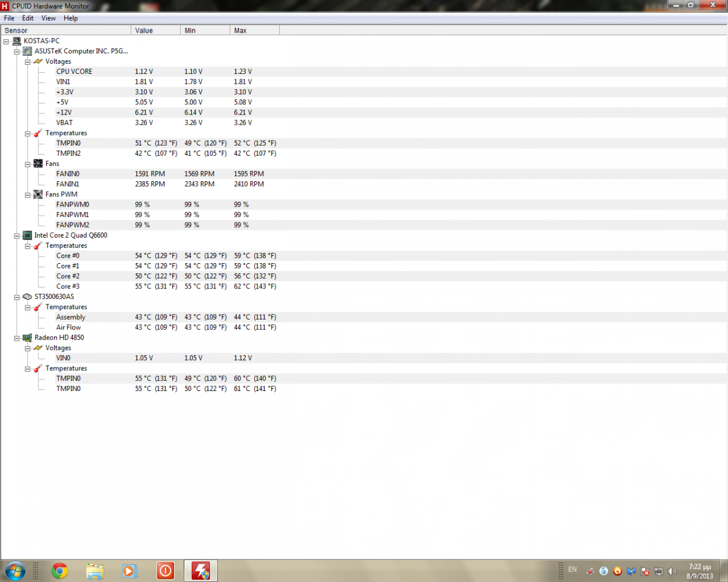Click the avast orange tray icon
This screenshot has width=728, height=582.
618,571
